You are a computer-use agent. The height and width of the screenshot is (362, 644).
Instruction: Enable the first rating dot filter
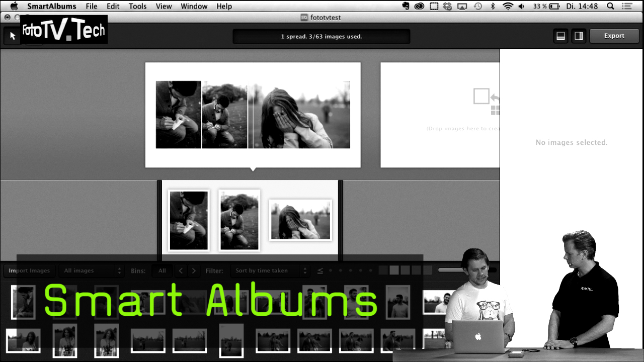point(330,270)
